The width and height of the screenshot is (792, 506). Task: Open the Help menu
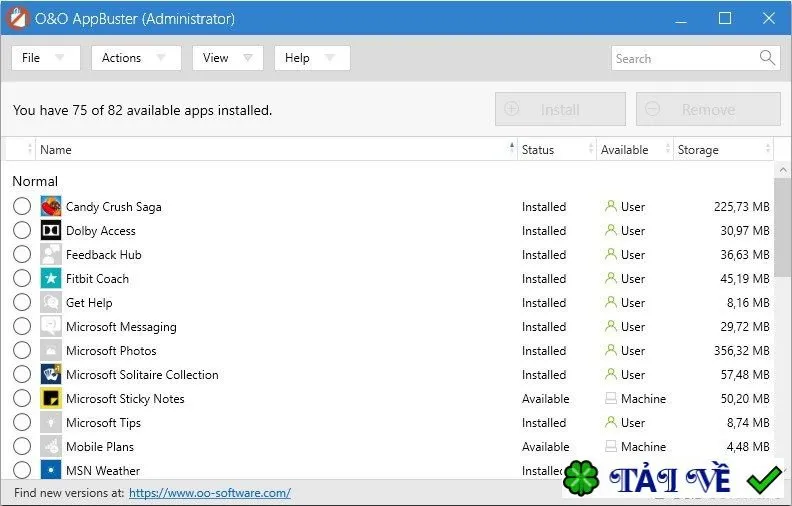tap(312, 58)
